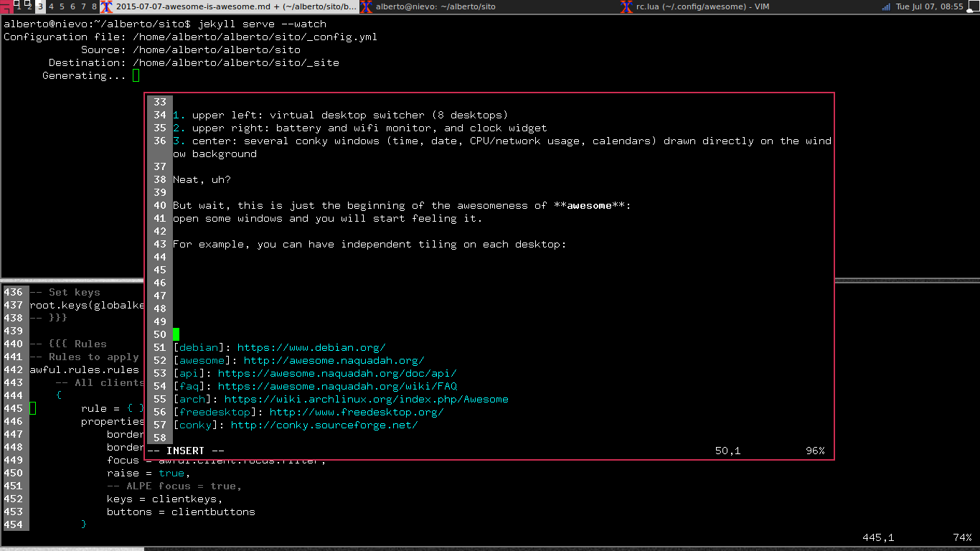Switch to virtual desktop tag 1
The image size is (980, 551).
(x=18, y=6)
